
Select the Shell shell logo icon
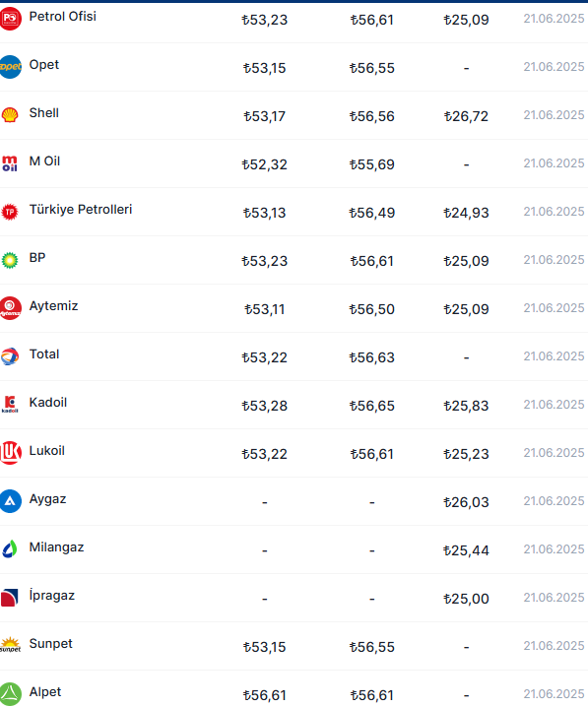point(10,115)
